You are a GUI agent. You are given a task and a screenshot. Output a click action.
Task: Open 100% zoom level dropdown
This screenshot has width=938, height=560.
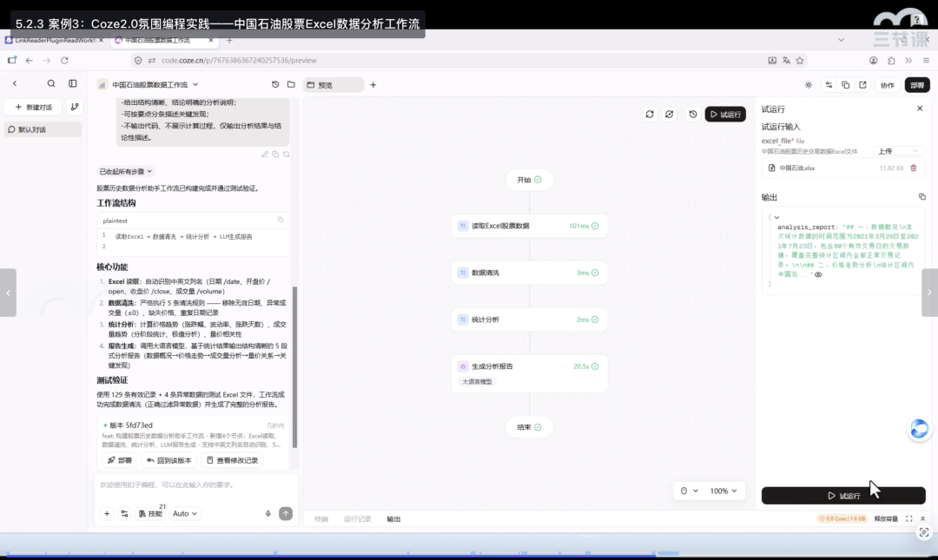click(723, 491)
